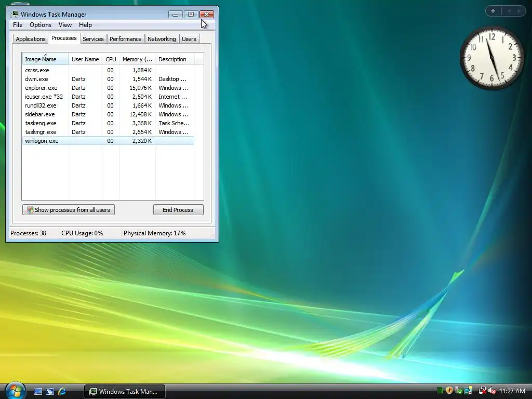Select the taskmgr.exe process row
532x399 pixels.
pos(108,132)
